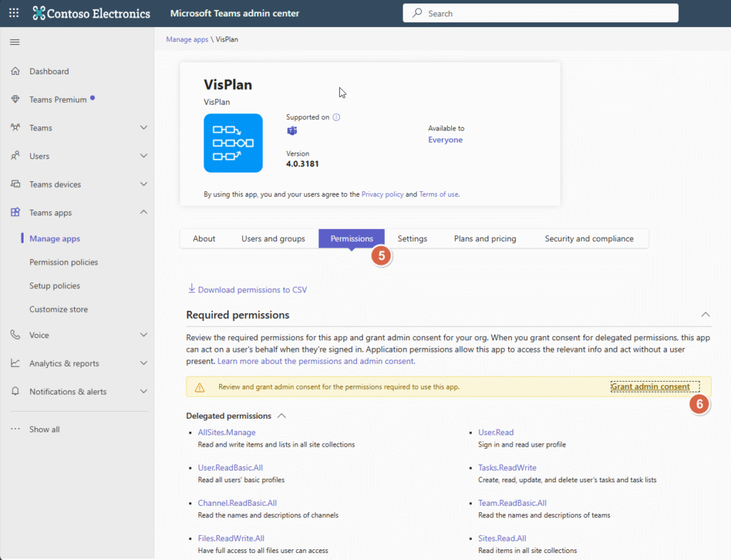Select Manage apps in sidebar
Viewport: 731px width, 560px height.
pyautogui.click(x=54, y=238)
